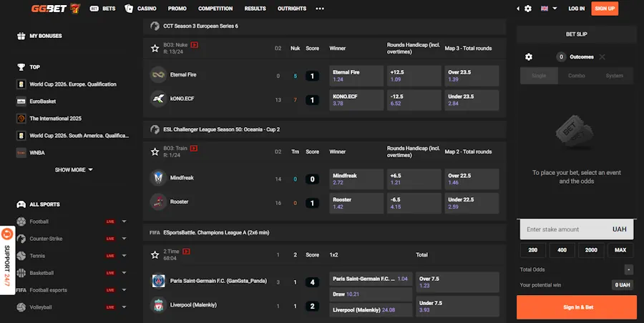
Task: Expand the Football sport list
Action: pyautogui.click(x=124, y=222)
